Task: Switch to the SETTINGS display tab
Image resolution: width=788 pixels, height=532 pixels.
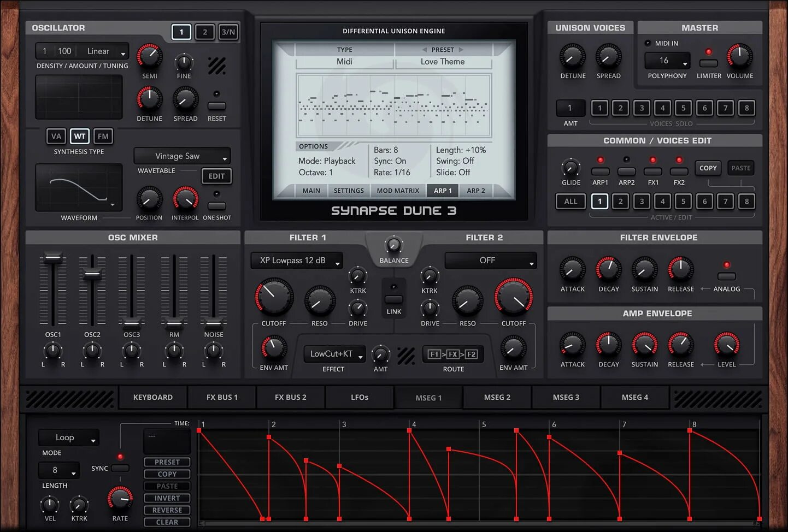Action: 349,191
